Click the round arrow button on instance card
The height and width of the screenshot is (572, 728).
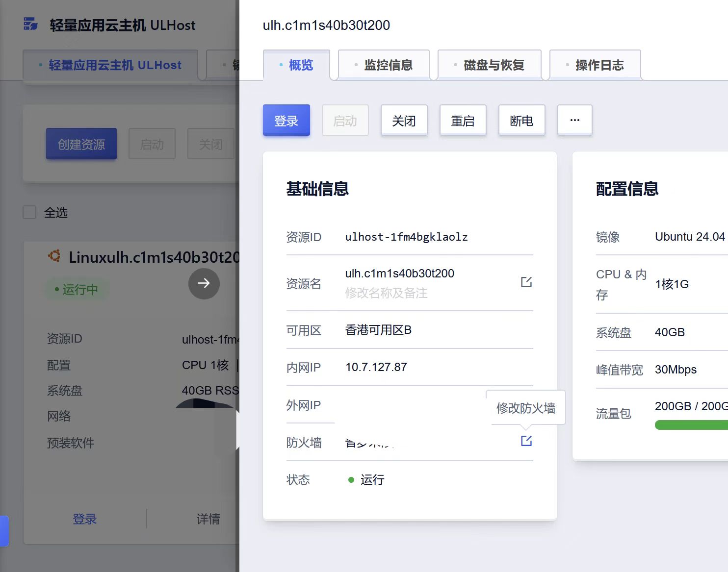[204, 283]
